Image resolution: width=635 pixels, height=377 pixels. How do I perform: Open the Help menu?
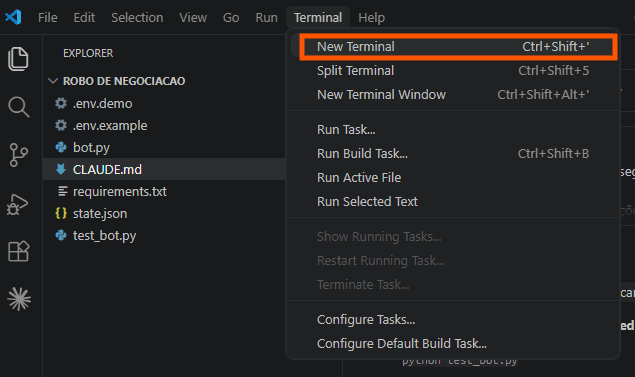coord(371,17)
